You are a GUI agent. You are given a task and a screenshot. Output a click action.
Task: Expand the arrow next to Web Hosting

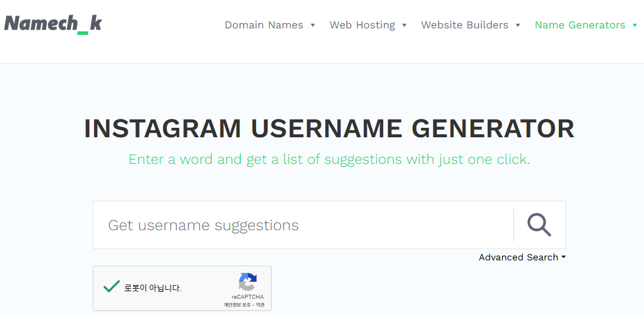(404, 25)
